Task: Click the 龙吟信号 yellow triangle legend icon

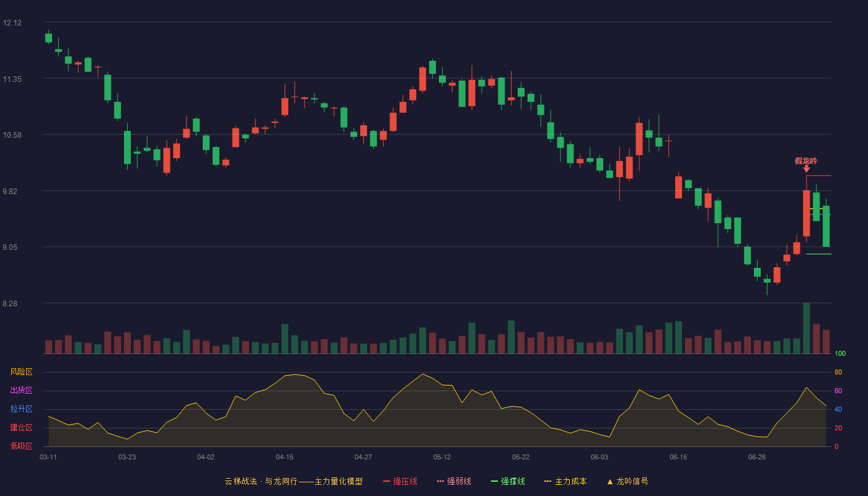Action: point(610,482)
